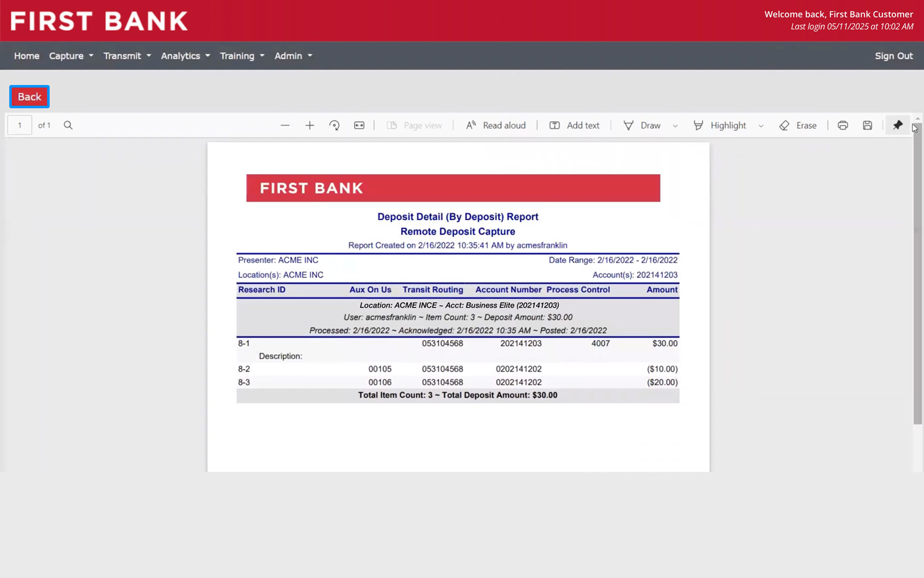924x578 pixels.
Task: Click Research ID '8-3' cell
Action: point(244,382)
